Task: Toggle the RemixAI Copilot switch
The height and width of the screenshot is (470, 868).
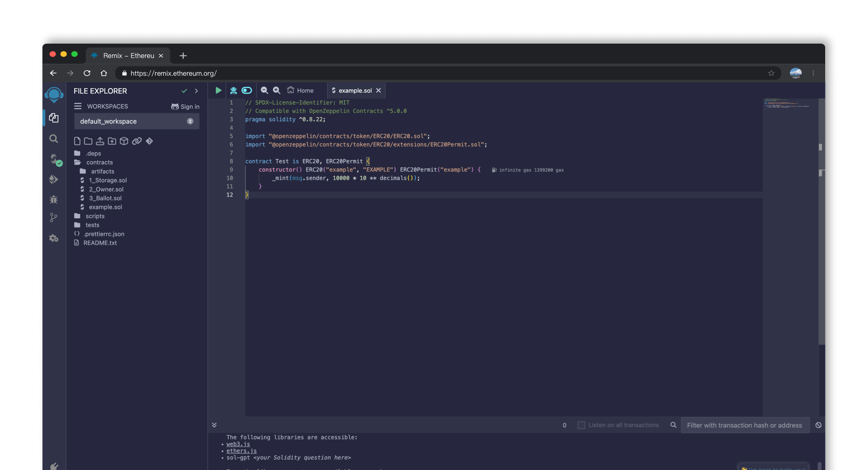Action: coord(247,90)
